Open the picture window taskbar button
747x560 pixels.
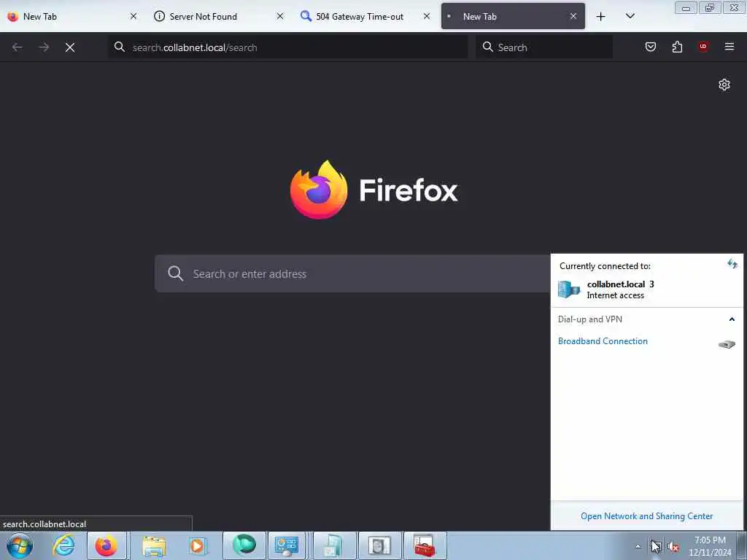pos(379,545)
